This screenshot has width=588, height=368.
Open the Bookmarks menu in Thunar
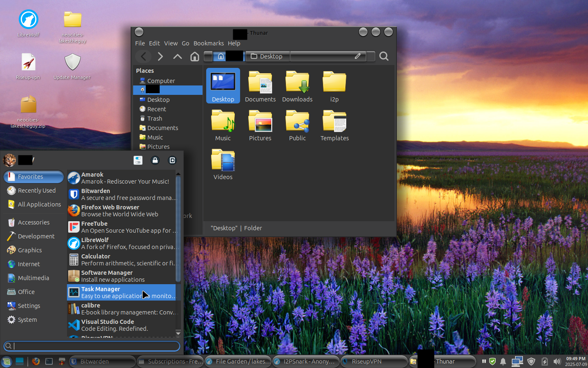pyautogui.click(x=209, y=43)
